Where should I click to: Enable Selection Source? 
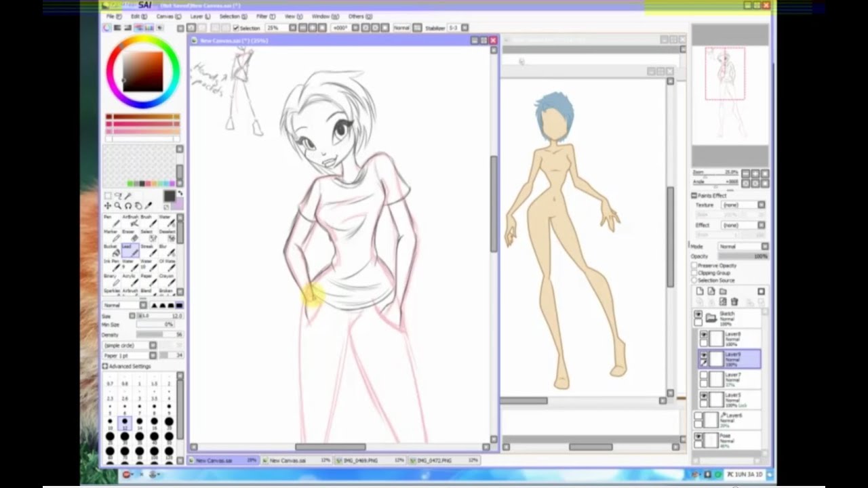694,281
